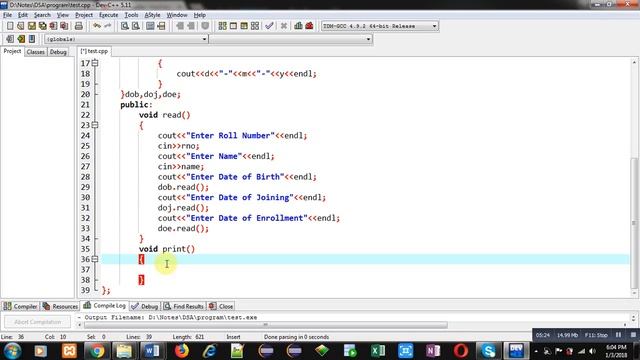The height and width of the screenshot is (360, 640).
Task: Open the Resources bottom panel tab
Action: [60, 306]
